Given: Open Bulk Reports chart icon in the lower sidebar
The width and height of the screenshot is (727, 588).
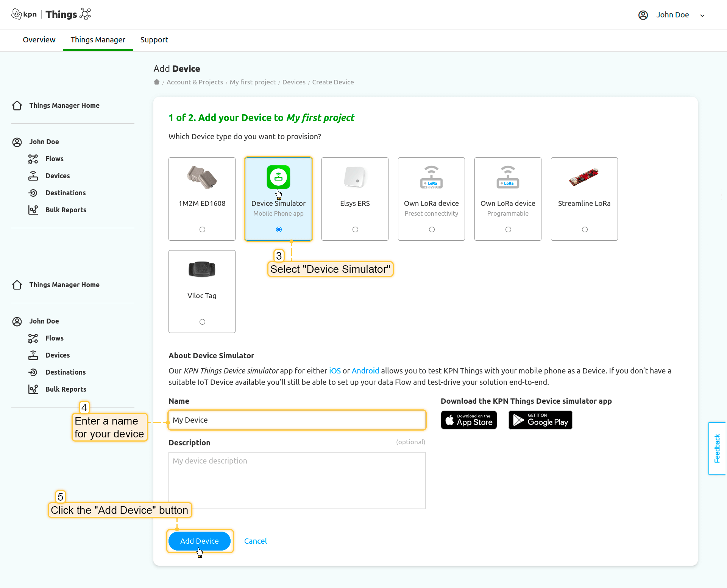Looking at the screenshot, I should (33, 389).
